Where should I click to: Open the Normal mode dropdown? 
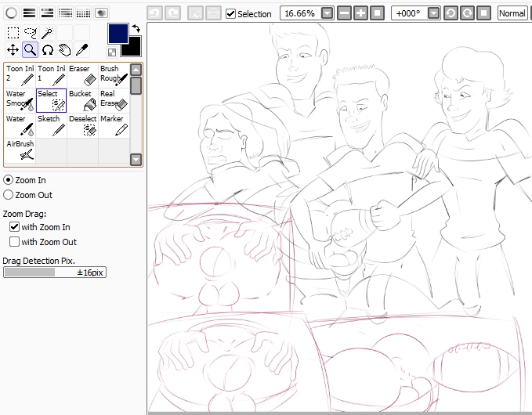click(x=512, y=13)
